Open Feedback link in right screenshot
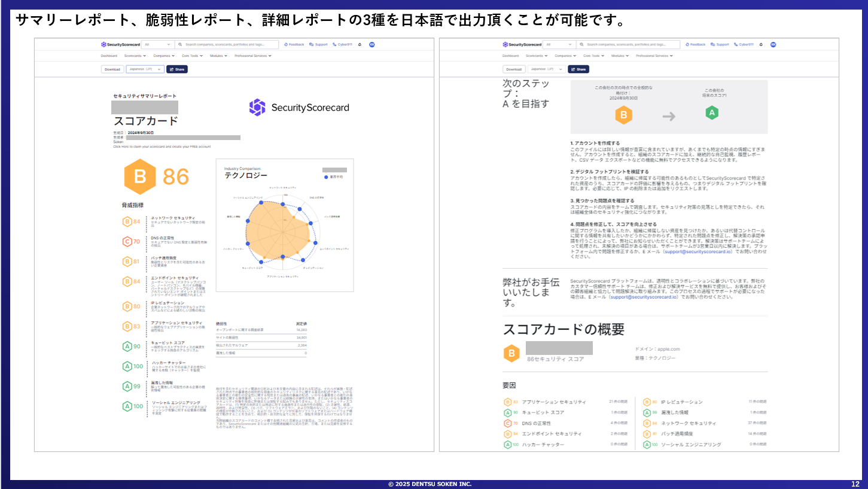 click(x=696, y=44)
